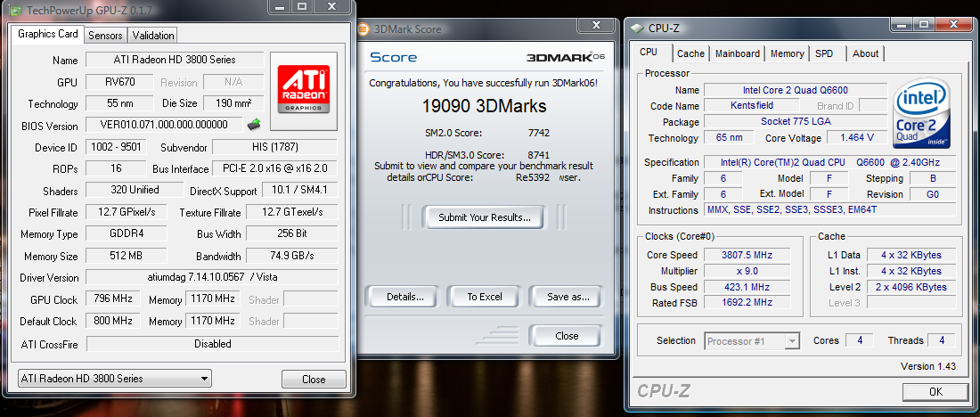Click the GPU RV670 field
Viewport: 980px width, 417px height.
click(x=118, y=82)
